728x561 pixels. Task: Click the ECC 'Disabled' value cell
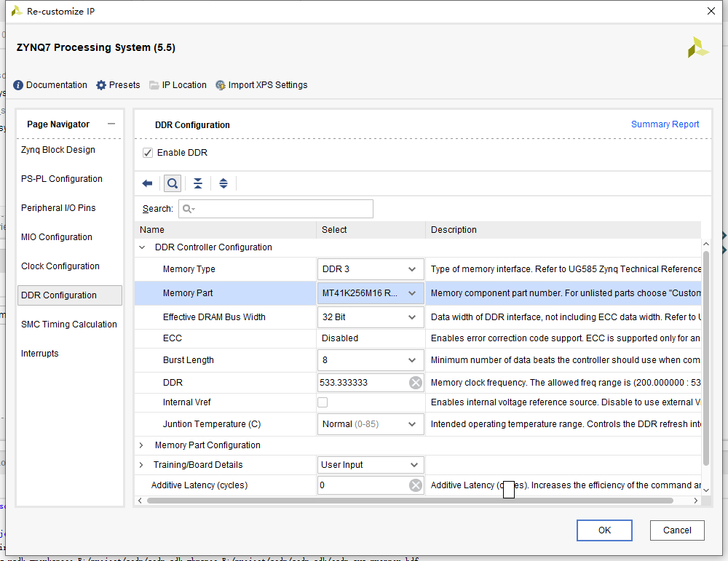(371, 338)
